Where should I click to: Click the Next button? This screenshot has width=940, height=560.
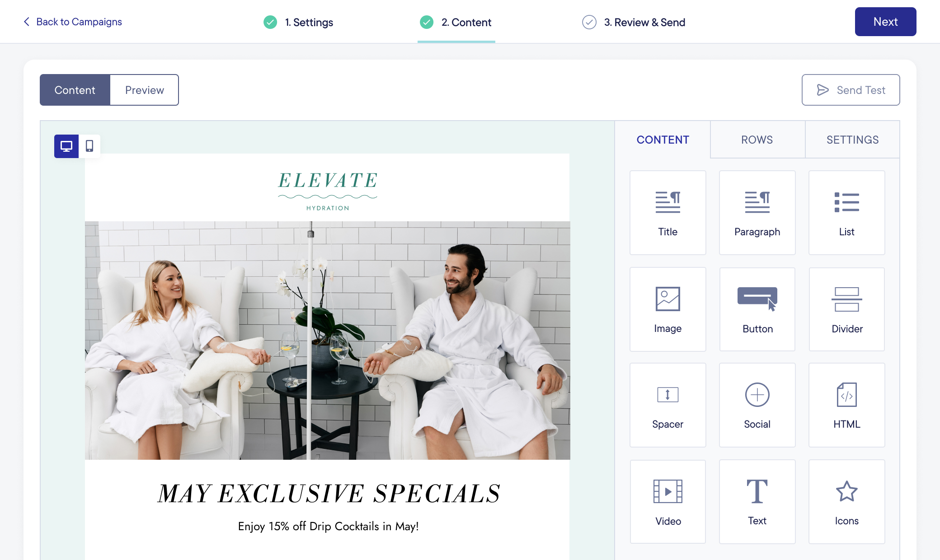[885, 22]
